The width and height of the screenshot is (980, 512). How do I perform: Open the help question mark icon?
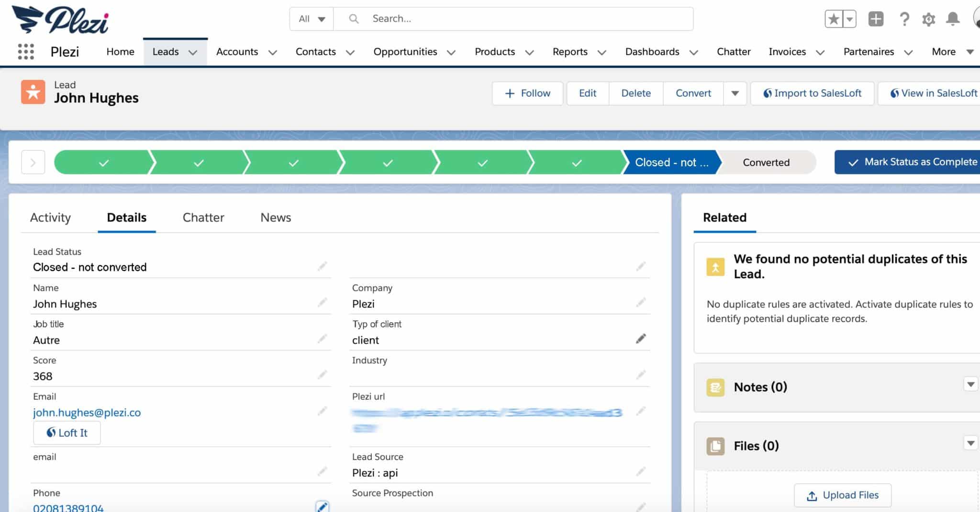coord(904,19)
